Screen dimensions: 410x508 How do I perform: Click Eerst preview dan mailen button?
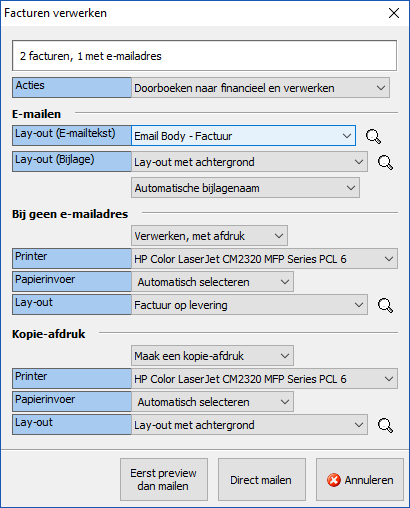pos(164,479)
